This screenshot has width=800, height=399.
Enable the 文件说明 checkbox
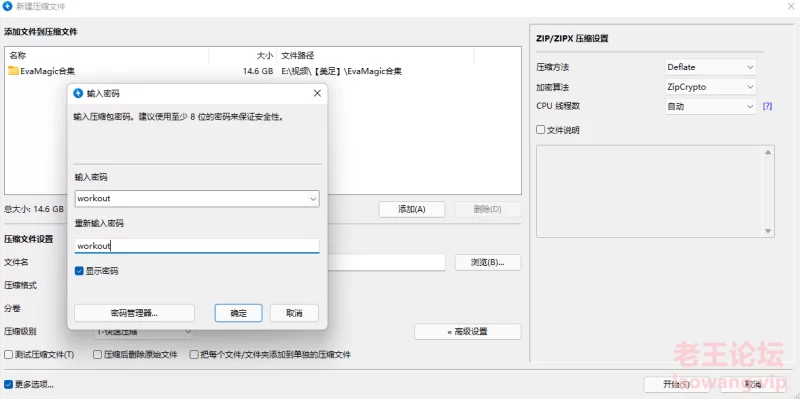(x=540, y=130)
